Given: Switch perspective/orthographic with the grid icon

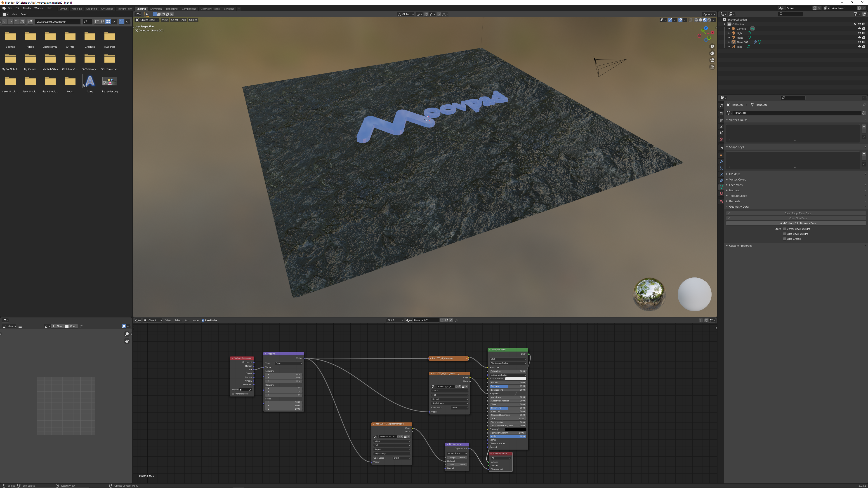Looking at the screenshot, I should click(x=712, y=67).
